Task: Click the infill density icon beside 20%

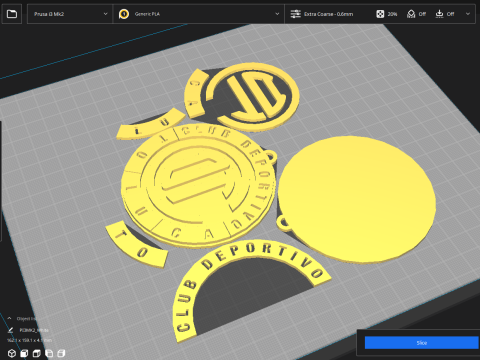Action: tap(380, 14)
